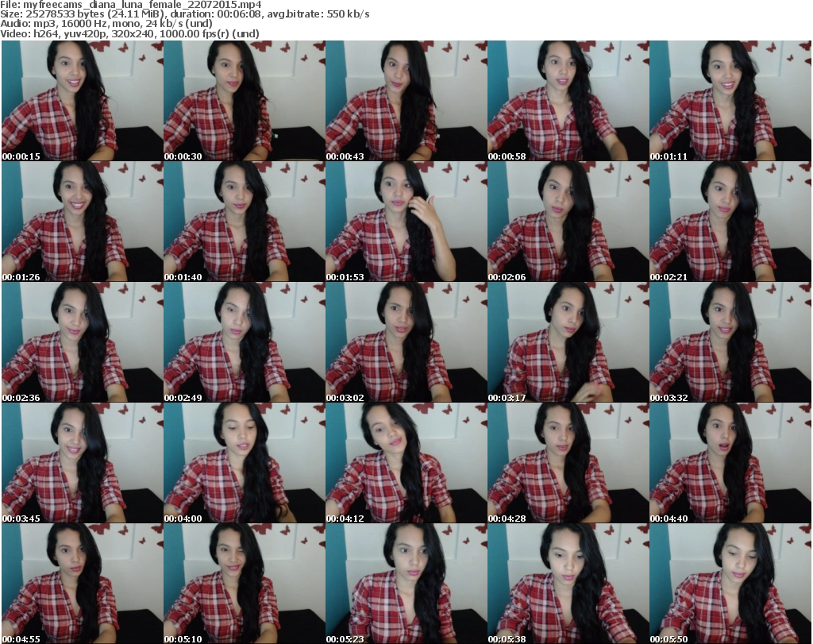
Task: Pick the preview frame at 00:03:02
Action: [x=406, y=342]
